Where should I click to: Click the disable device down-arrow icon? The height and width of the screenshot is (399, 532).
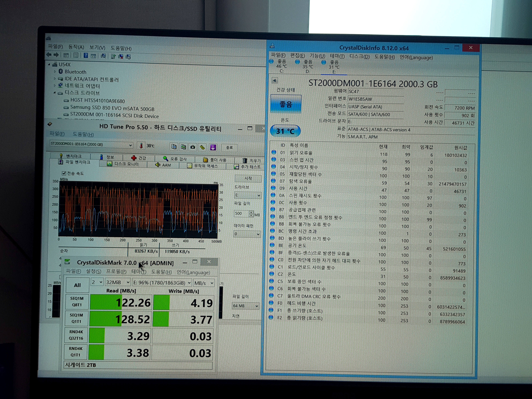click(128, 57)
